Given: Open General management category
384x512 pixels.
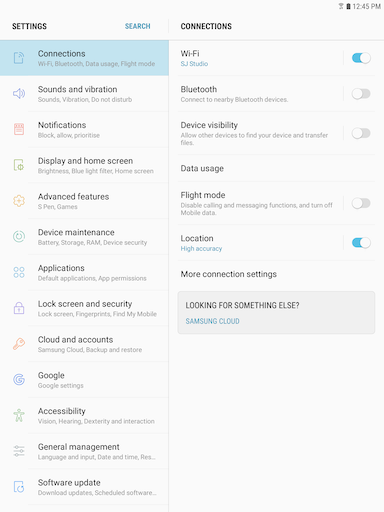Looking at the screenshot, I should (84, 451).
